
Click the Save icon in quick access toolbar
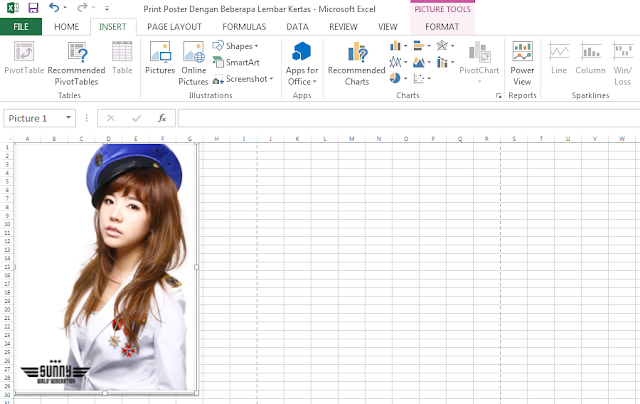pos(33,8)
